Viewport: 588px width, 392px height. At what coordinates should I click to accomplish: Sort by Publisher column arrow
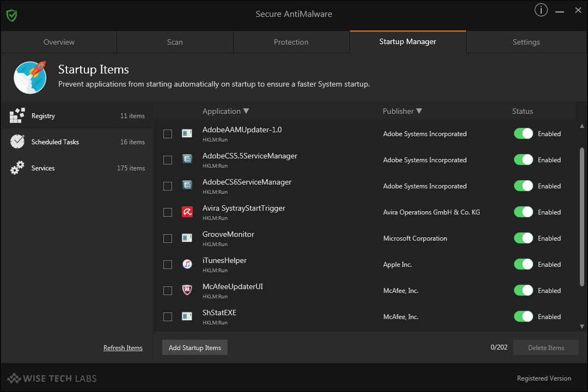click(419, 111)
